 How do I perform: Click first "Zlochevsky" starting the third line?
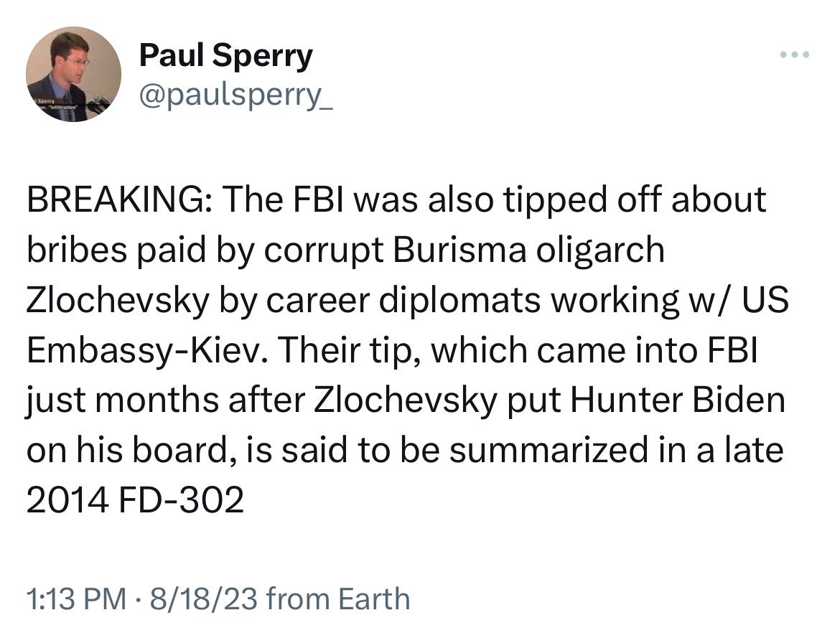click(x=117, y=299)
